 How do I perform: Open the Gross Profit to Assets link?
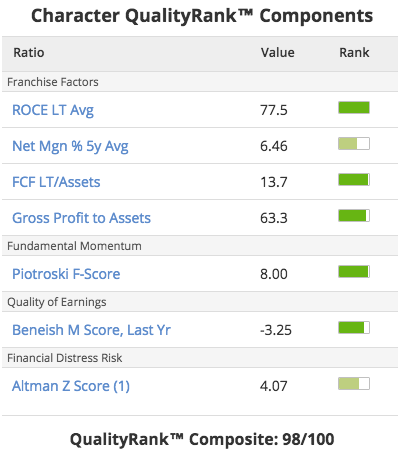tap(81, 218)
